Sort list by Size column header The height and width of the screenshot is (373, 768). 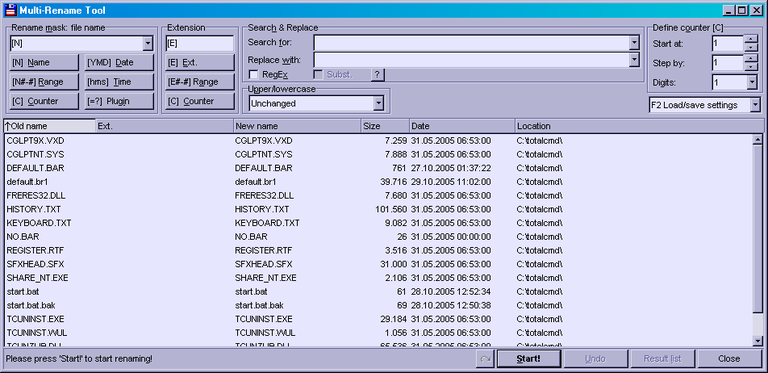(x=384, y=126)
